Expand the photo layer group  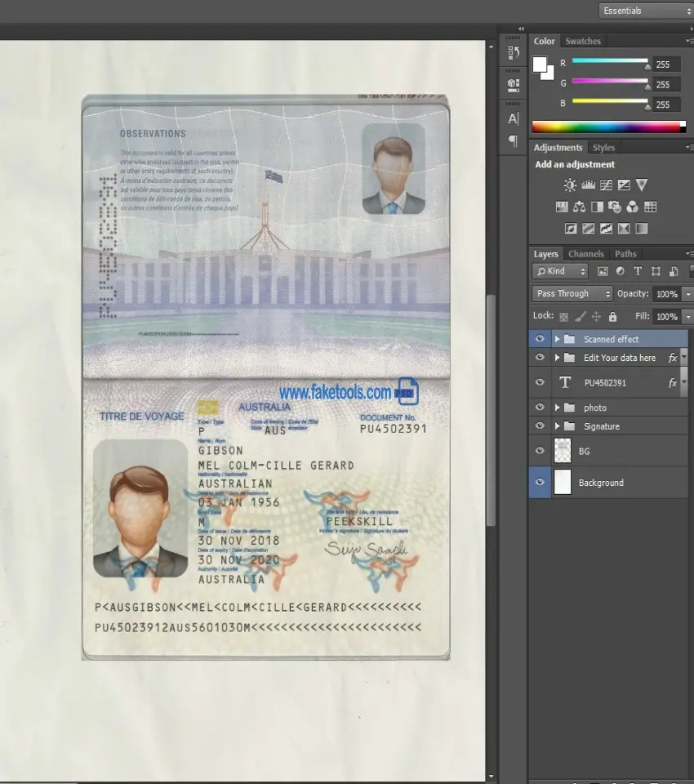(x=558, y=408)
